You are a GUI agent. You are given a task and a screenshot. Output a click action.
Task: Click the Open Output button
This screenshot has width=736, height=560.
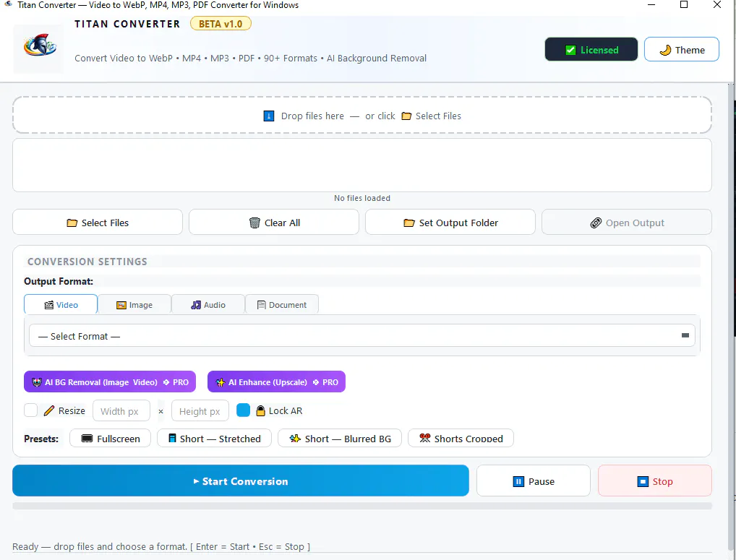(x=627, y=223)
